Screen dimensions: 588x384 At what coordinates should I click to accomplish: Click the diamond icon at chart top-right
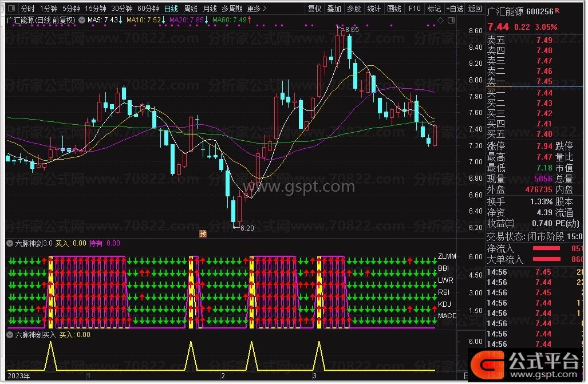[x=441, y=20]
